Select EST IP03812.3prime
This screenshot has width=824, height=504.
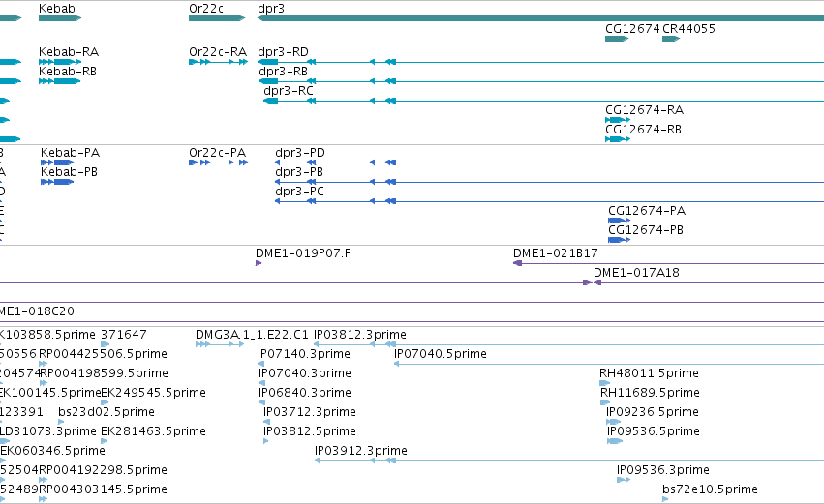pos(568,344)
